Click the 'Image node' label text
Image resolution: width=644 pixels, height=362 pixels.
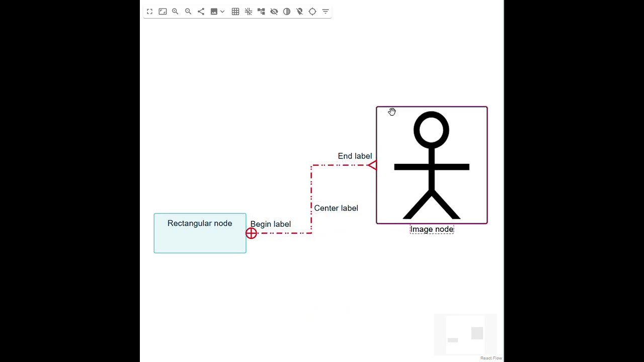coord(432,229)
